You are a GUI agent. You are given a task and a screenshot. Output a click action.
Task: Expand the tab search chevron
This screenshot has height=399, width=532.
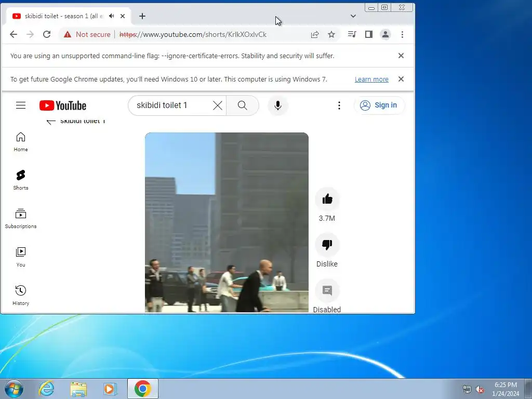(353, 16)
